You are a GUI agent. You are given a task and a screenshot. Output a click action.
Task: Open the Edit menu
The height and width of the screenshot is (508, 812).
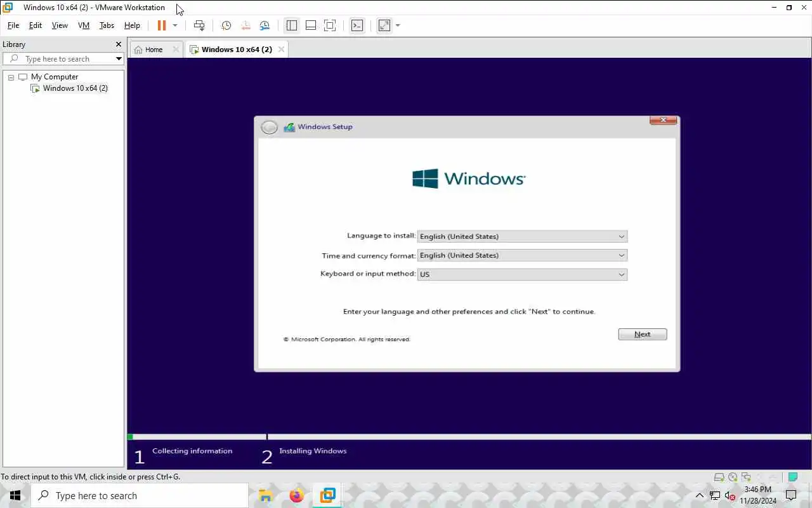(36, 25)
